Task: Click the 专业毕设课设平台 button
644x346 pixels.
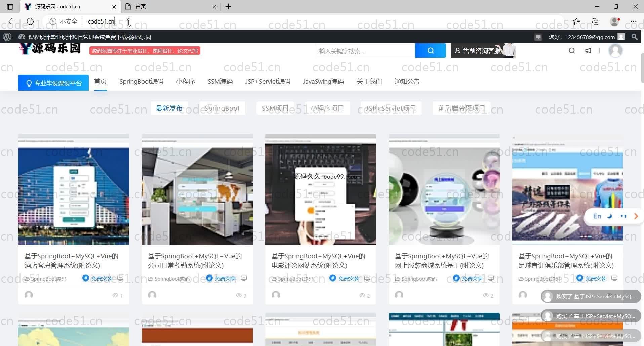Action: pyautogui.click(x=53, y=83)
